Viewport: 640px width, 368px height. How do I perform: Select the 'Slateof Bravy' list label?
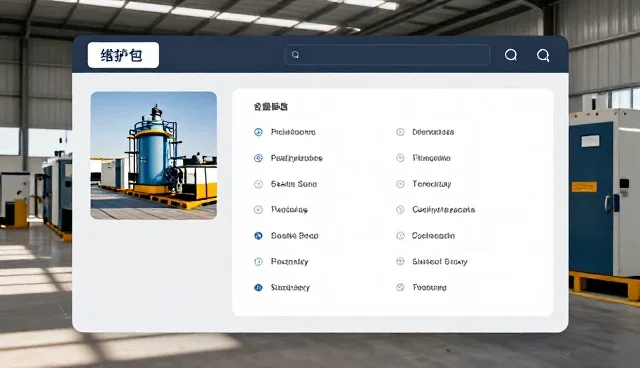(x=440, y=262)
